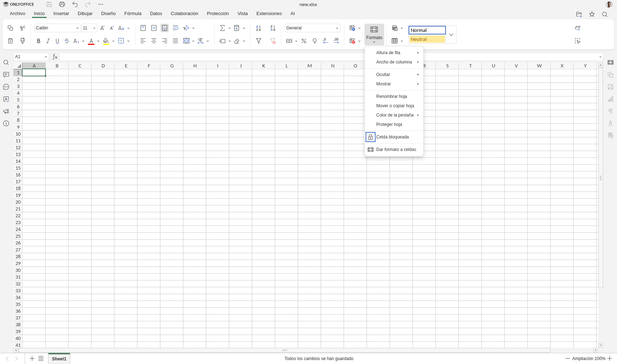The height and width of the screenshot is (364, 617).
Task: Switch to the Fórmula tab
Action: [x=132, y=13]
